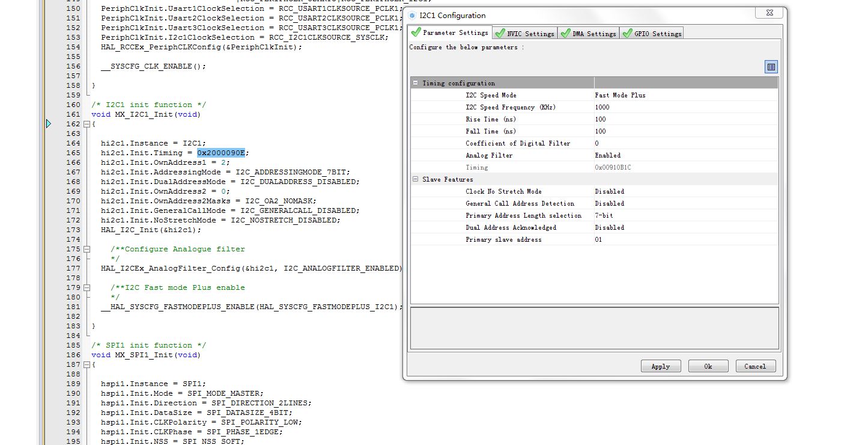
Task: Click the SPI1 init function comment
Action: point(148,345)
